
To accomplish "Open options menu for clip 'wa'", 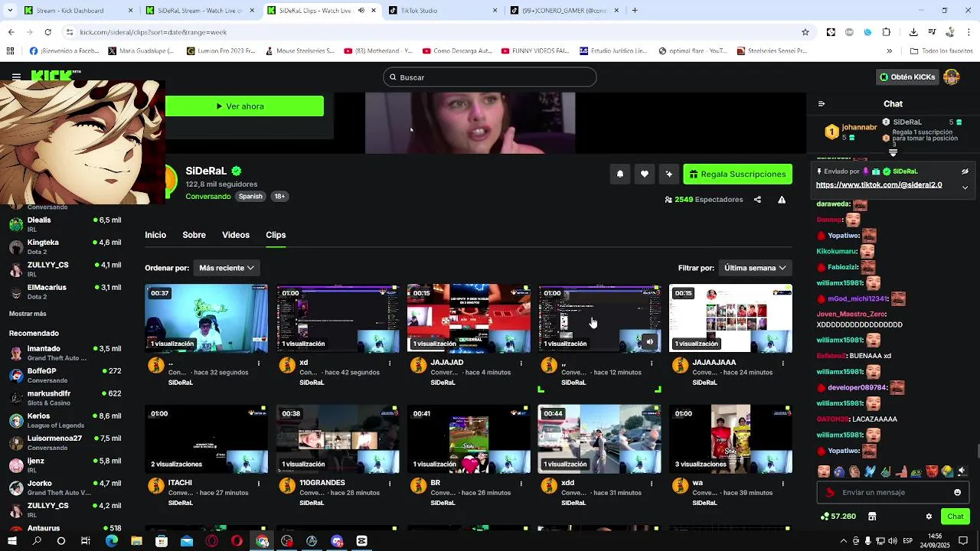I will 782,484.
